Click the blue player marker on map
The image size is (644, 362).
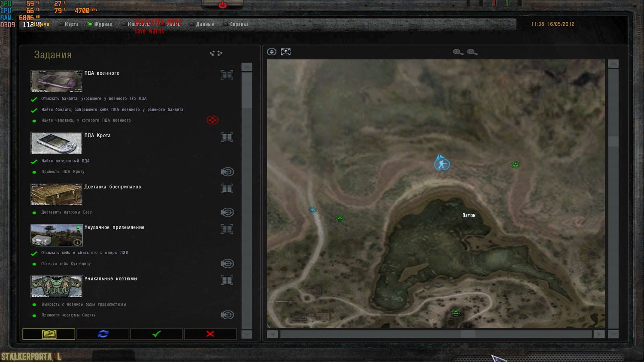pyautogui.click(x=442, y=163)
